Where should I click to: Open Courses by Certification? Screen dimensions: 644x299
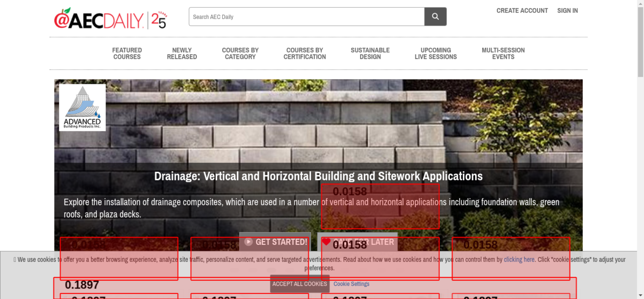(305, 53)
